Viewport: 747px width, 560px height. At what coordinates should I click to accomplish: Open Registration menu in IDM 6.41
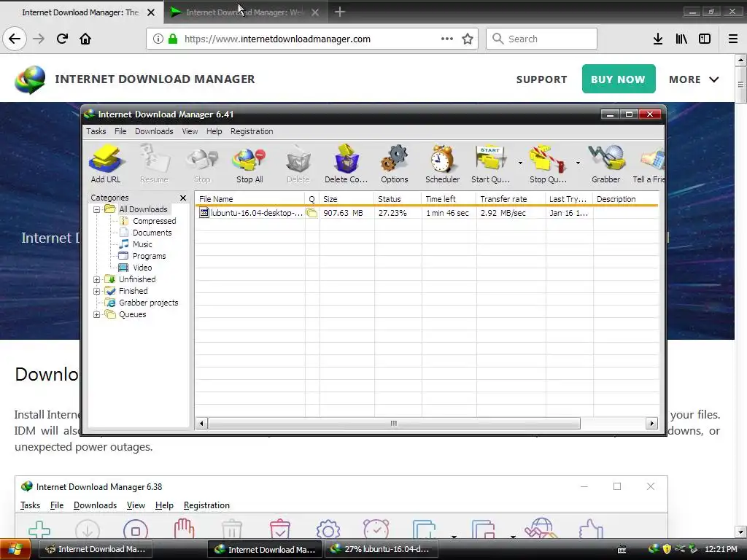pyautogui.click(x=252, y=131)
